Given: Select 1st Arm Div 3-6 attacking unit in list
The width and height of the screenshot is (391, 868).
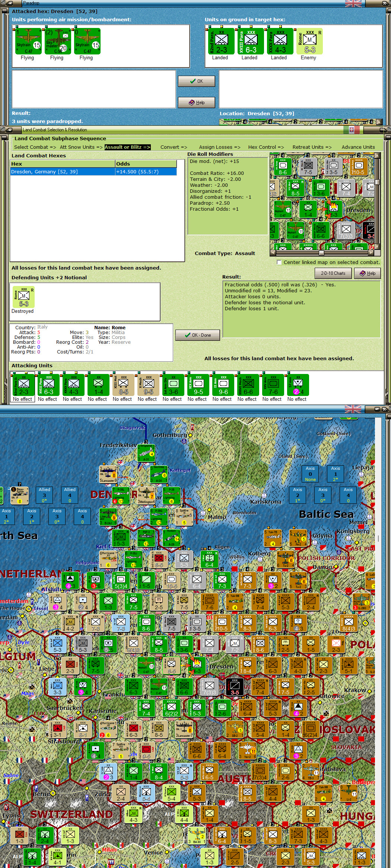Looking at the screenshot, I should point(173,385).
